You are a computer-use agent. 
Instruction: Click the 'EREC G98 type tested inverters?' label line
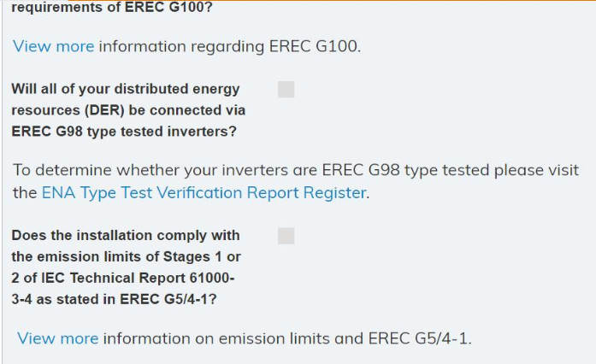tap(124, 132)
